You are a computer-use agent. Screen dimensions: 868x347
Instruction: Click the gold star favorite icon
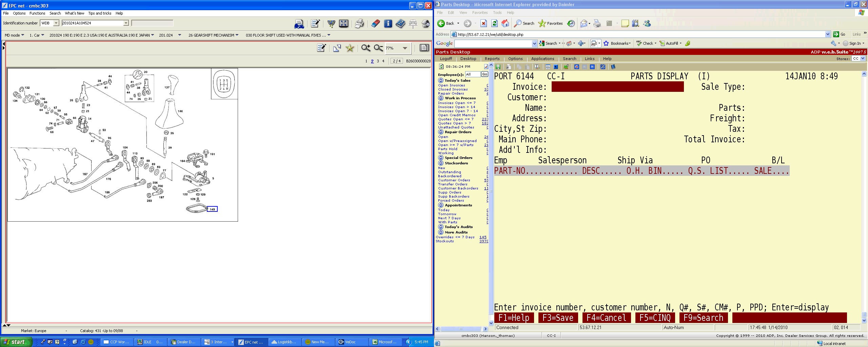coord(350,48)
